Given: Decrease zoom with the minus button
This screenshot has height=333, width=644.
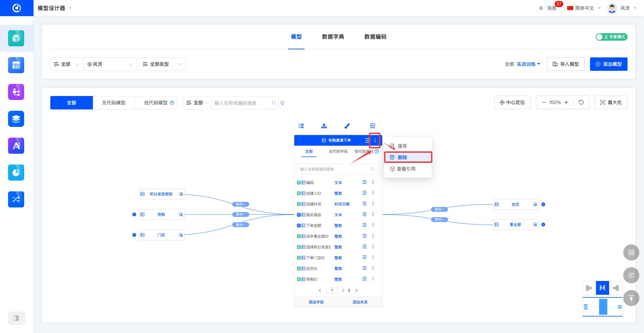Looking at the screenshot, I should [544, 102].
